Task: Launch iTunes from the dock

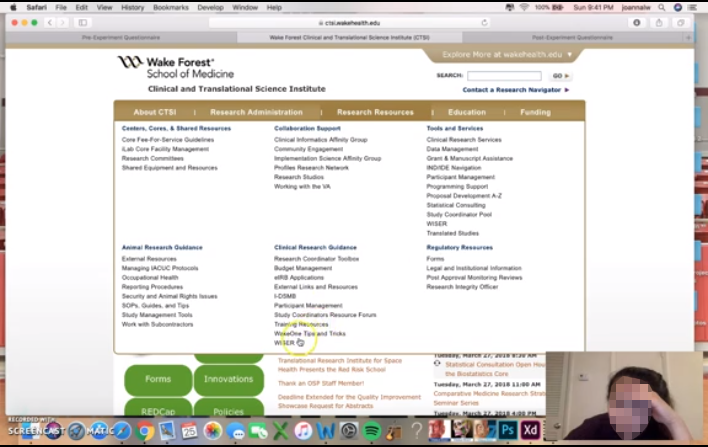Action: 303,431
